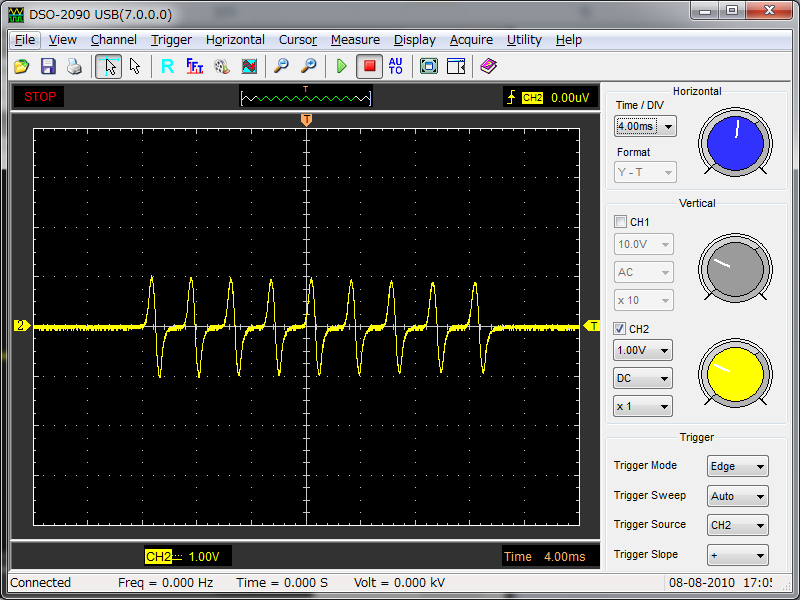Open the Channel menu
The height and width of the screenshot is (600, 800).
(113, 40)
